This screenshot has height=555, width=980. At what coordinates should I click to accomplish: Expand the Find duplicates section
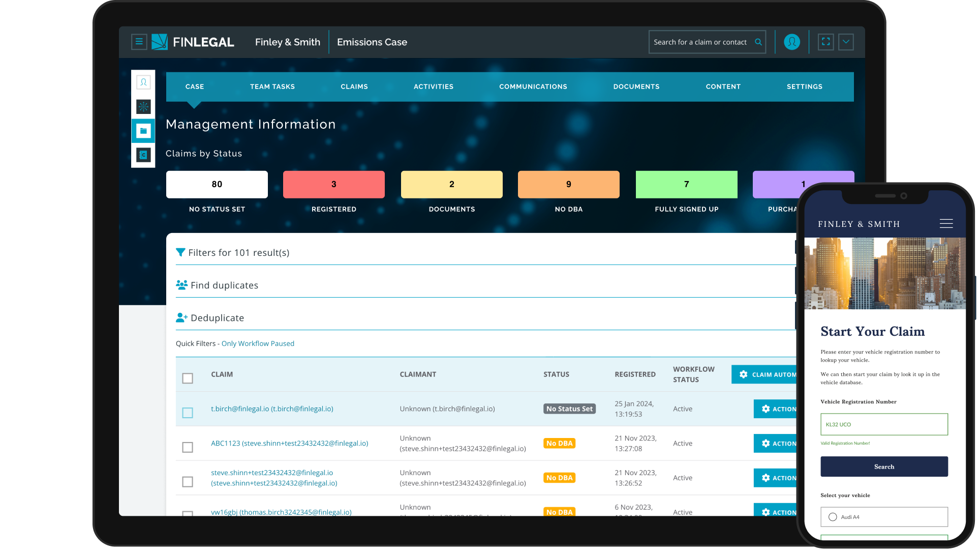tap(224, 285)
